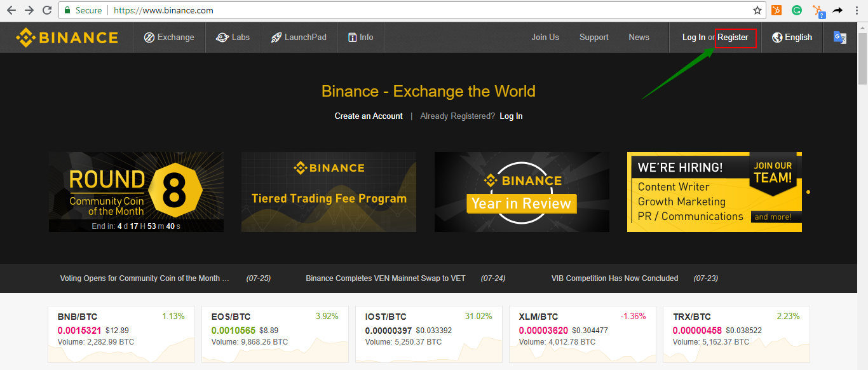Open the TRX/BTC market card
868x370 pixels.
click(736, 334)
